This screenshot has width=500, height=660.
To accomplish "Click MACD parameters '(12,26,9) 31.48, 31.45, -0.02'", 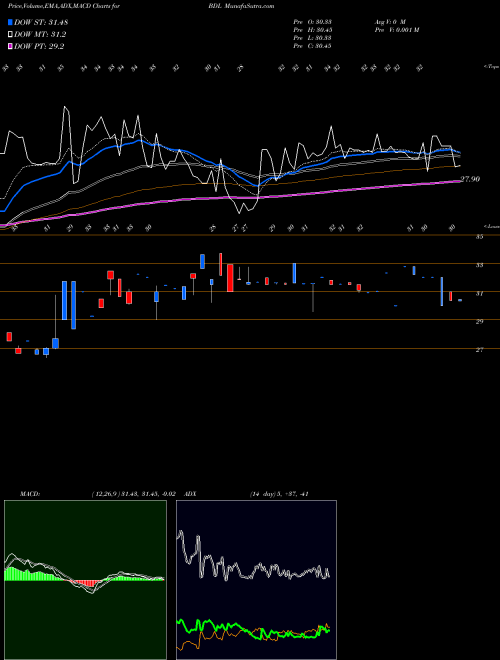I will tap(133, 494).
